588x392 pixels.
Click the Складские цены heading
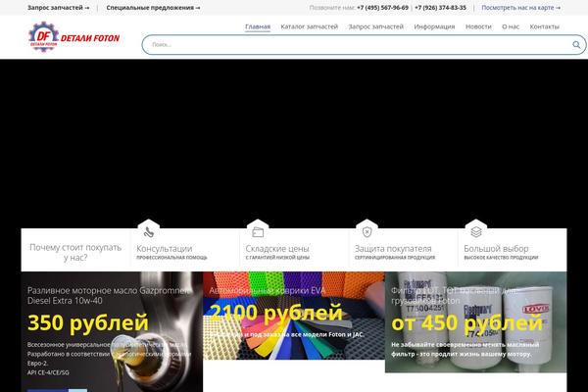277,248
